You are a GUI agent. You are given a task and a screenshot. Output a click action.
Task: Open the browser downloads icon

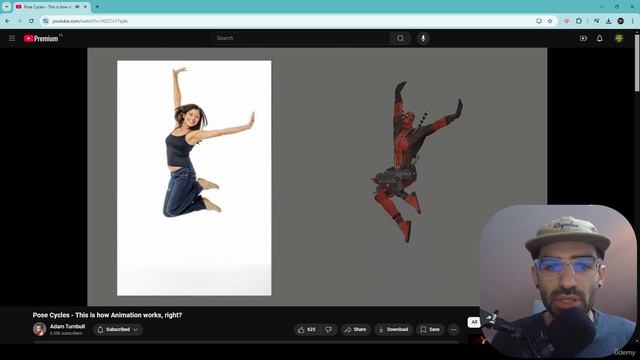(x=609, y=21)
